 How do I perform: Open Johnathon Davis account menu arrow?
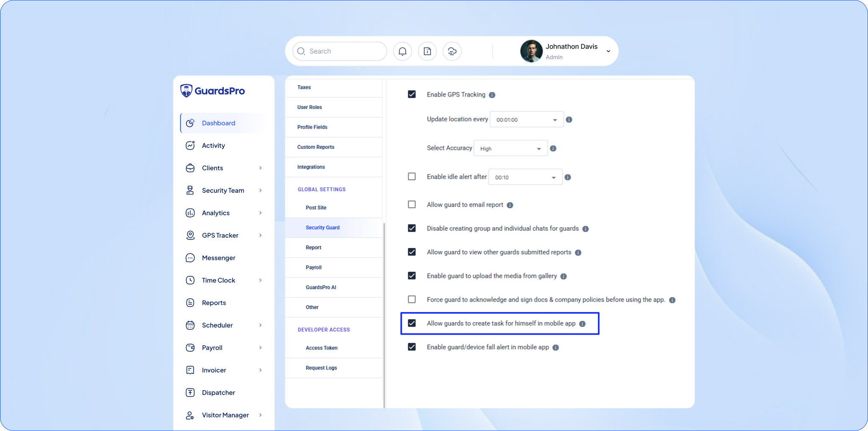(x=609, y=51)
